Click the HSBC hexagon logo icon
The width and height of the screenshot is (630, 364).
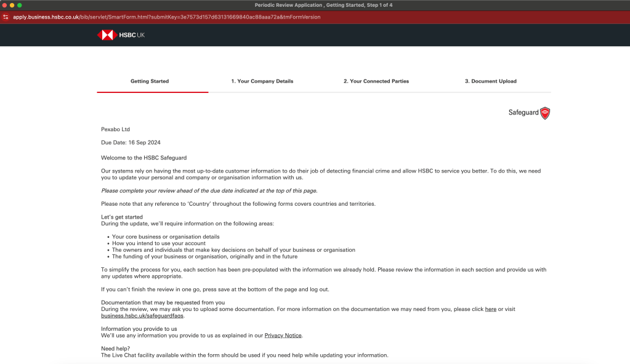coord(107,35)
